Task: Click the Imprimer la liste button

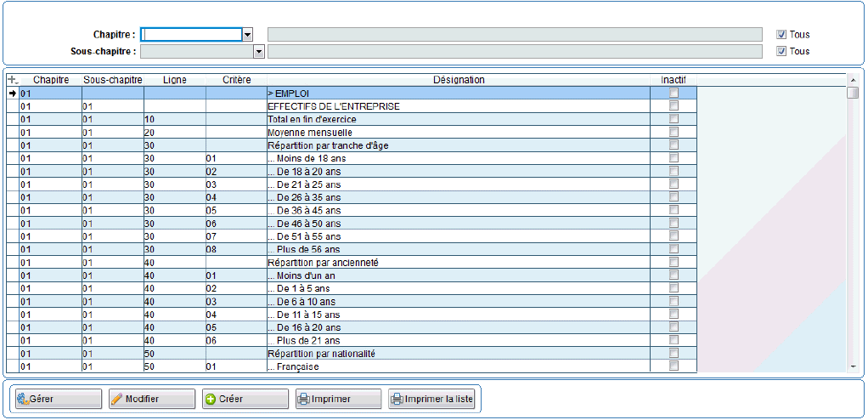Action: [x=431, y=399]
